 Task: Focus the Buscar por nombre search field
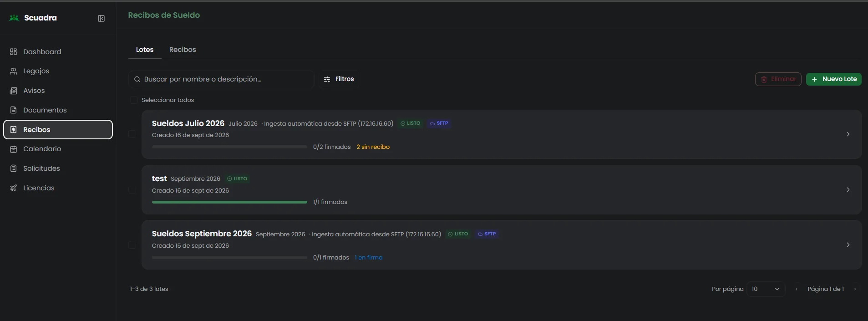[221, 79]
